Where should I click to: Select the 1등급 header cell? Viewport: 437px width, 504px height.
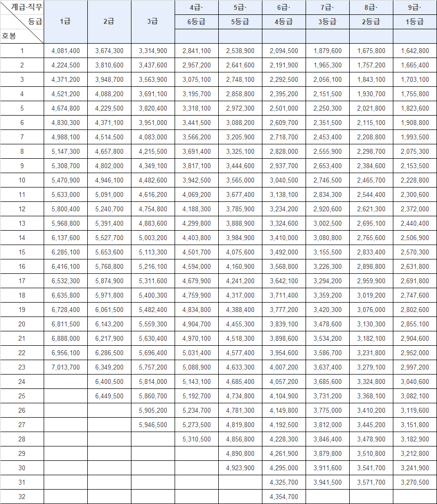[415, 22]
